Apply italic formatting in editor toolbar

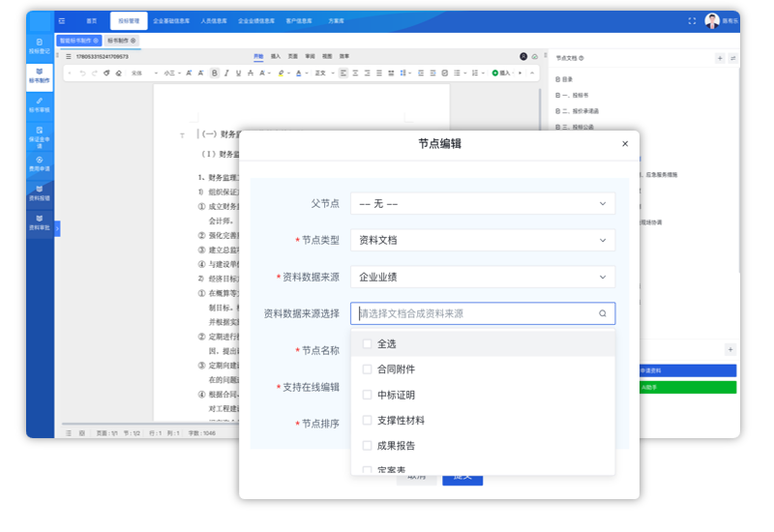[x=226, y=74]
